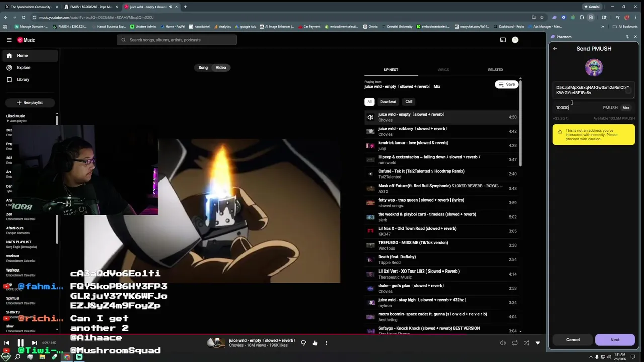644x362 pixels.
Task: Open Chrome Extensions puzzle icon
Action: click(582, 17)
